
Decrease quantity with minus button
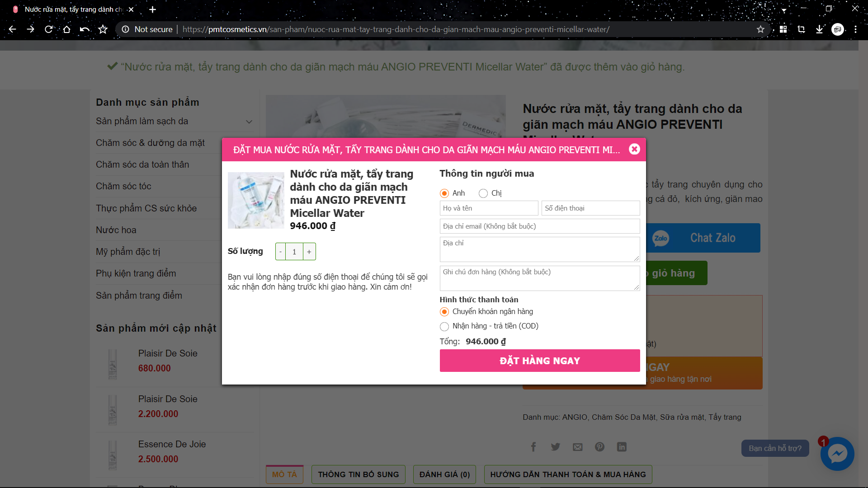280,252
